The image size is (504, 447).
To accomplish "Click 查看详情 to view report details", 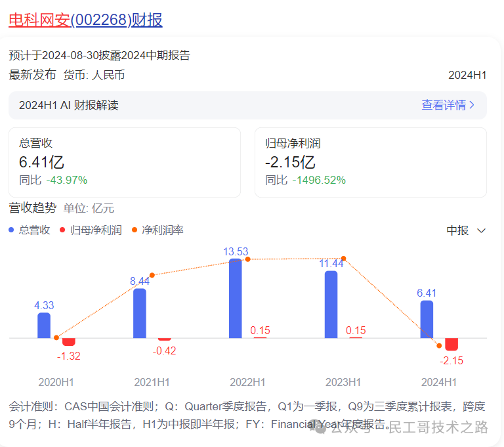I will click(x=444, y=105).
